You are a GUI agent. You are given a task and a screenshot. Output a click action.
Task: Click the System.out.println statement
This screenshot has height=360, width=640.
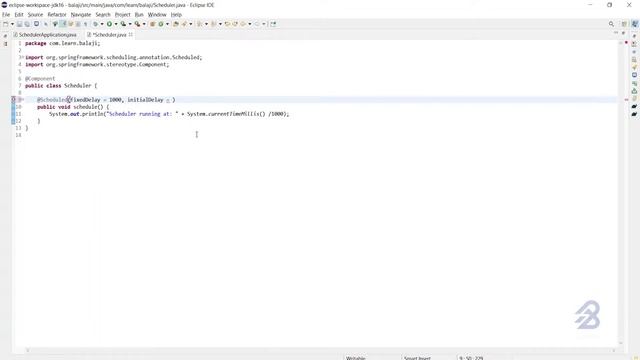point(169,114)
